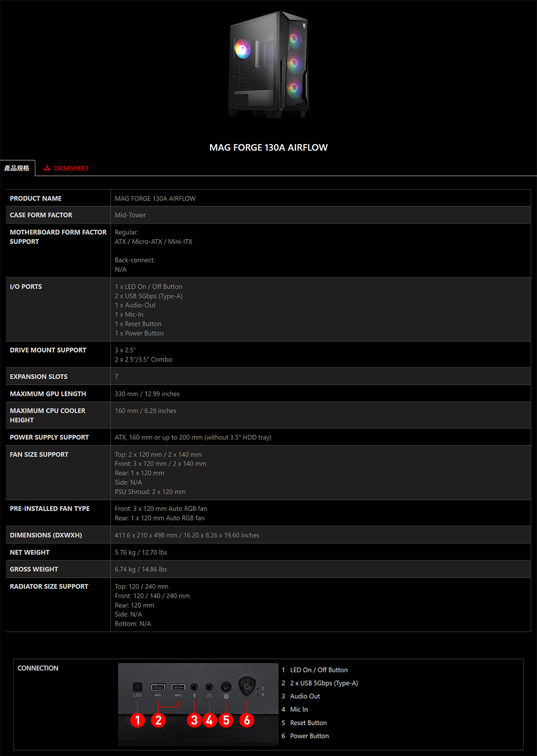Select MAG FORGE 130A AIRFLOW in the Product Name row
This screenshot has height=756, width=537.
(x=155, y=198)
